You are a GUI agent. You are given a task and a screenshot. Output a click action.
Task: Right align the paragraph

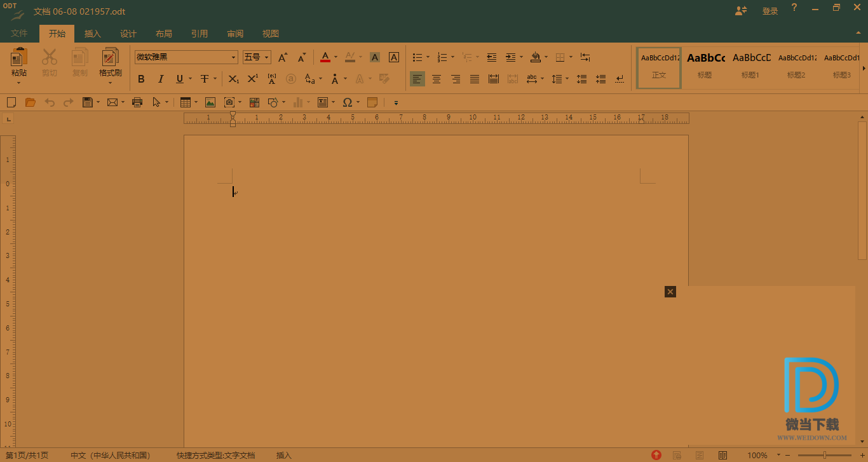coord(456,79)
